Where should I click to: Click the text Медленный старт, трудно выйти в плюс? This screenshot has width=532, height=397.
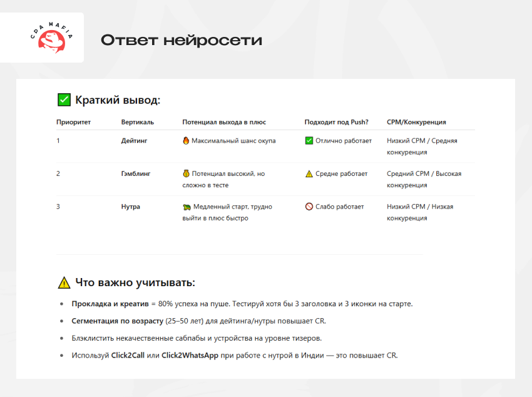(x=227, y=212)
